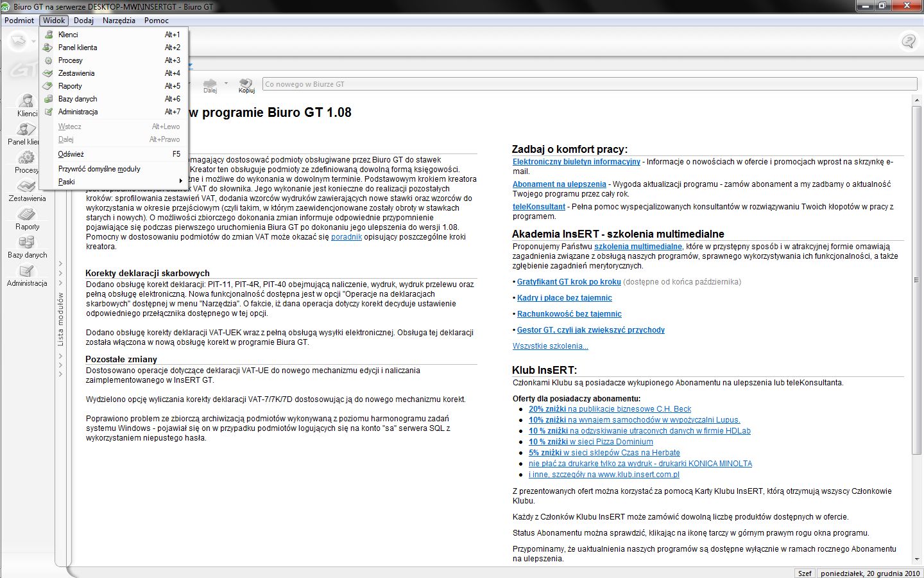Open 10% zniżki wypożyczalnia Lupus link

pyautogui.click(x=634, y=420)
